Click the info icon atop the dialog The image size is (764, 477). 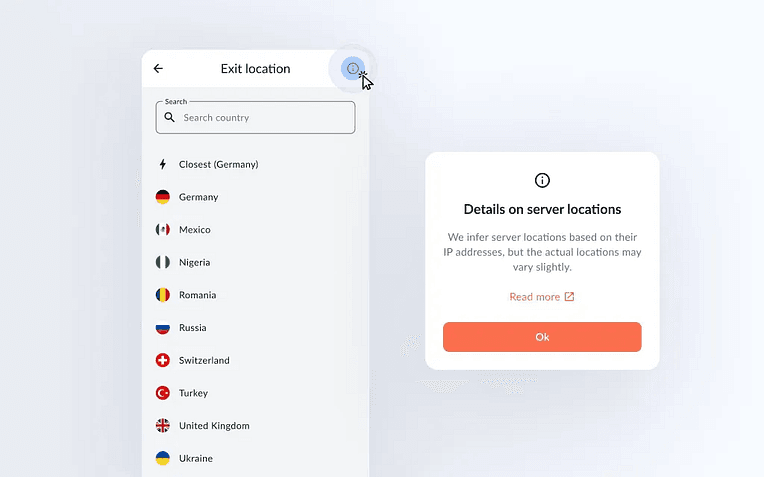[542, 180]
